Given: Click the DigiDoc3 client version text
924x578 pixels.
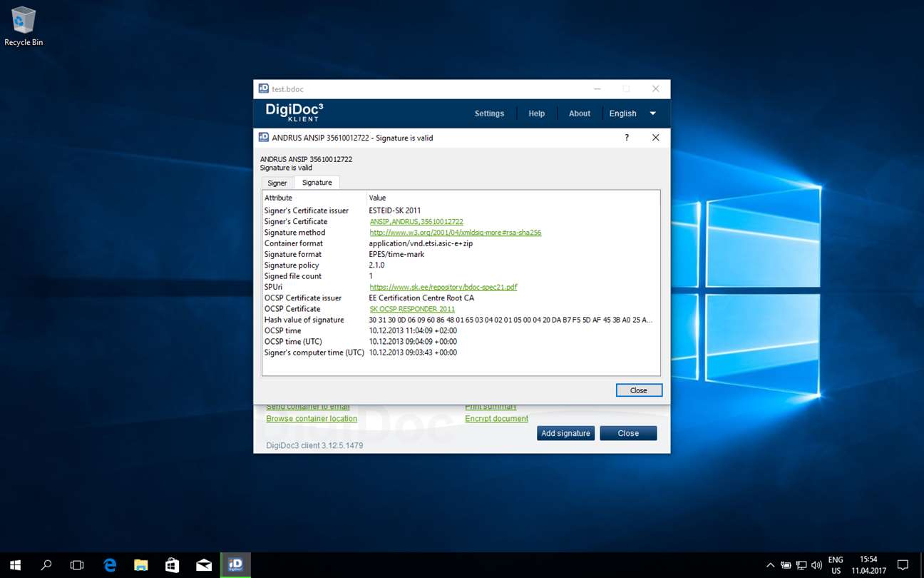Looking at the screenshot, I should click(x=314, y=446).
